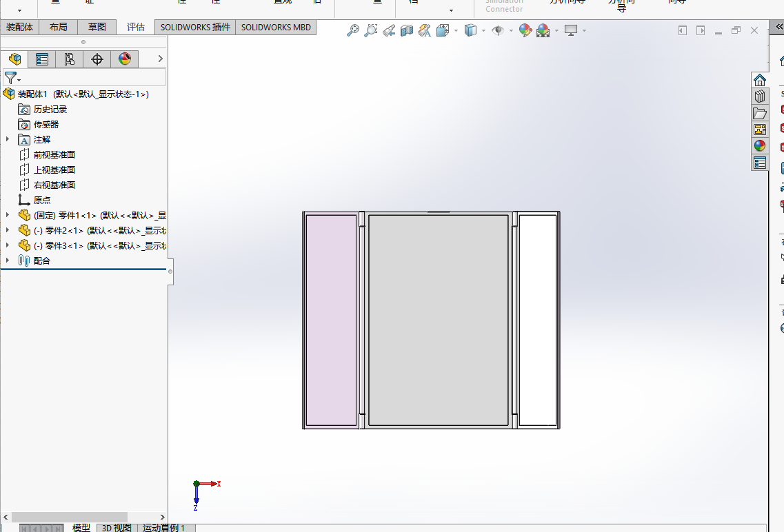Click the feature tree horizontal scrollbar
The width and height of the screenshot is (784, 532).
pyautogui.click(x=70, y=517)
